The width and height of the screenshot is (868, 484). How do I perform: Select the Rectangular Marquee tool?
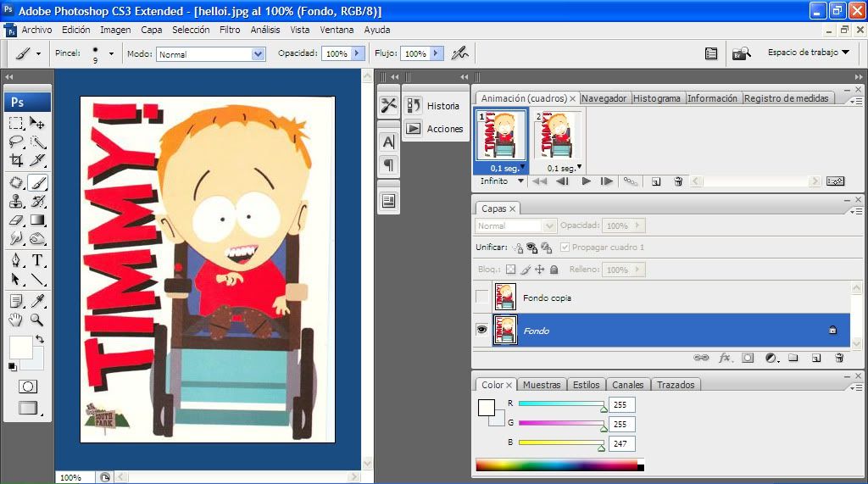(17, 122)
